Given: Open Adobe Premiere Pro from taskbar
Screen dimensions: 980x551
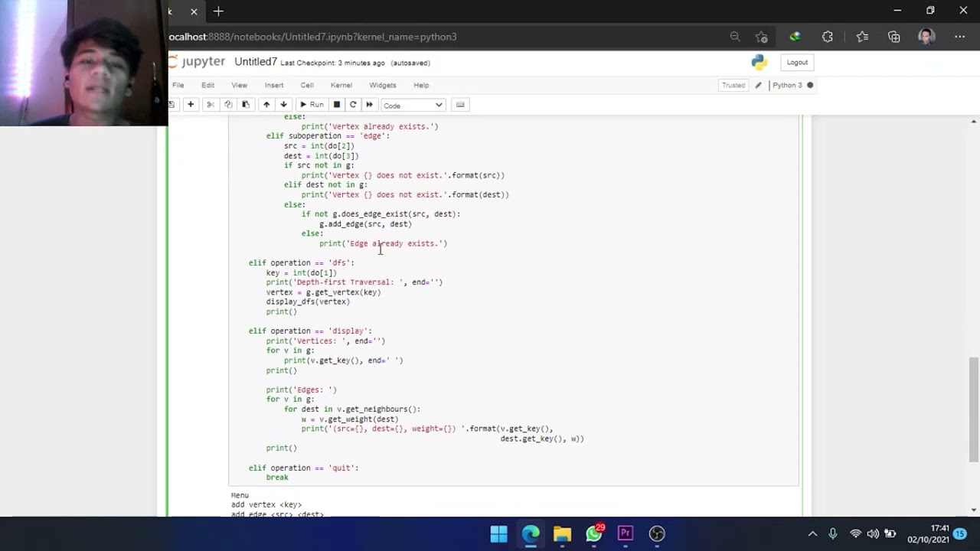Looking at the screenshot, I should point(626,533).
